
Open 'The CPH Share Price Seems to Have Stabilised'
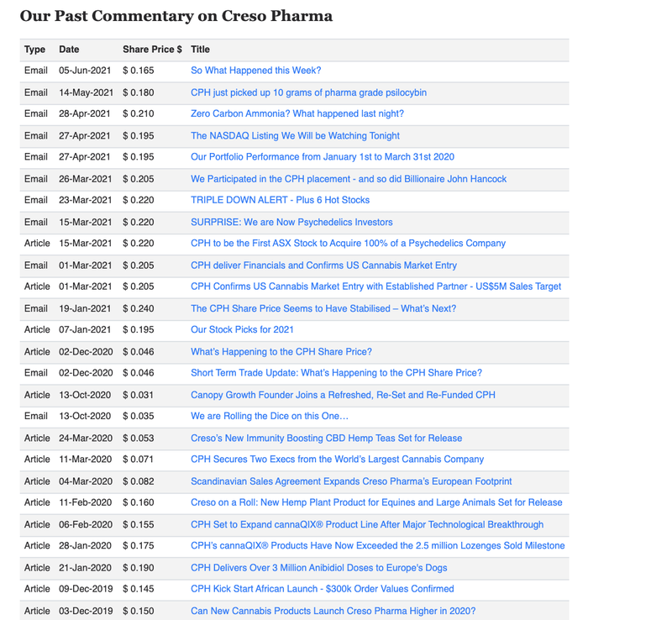click(x=323, y=309)
